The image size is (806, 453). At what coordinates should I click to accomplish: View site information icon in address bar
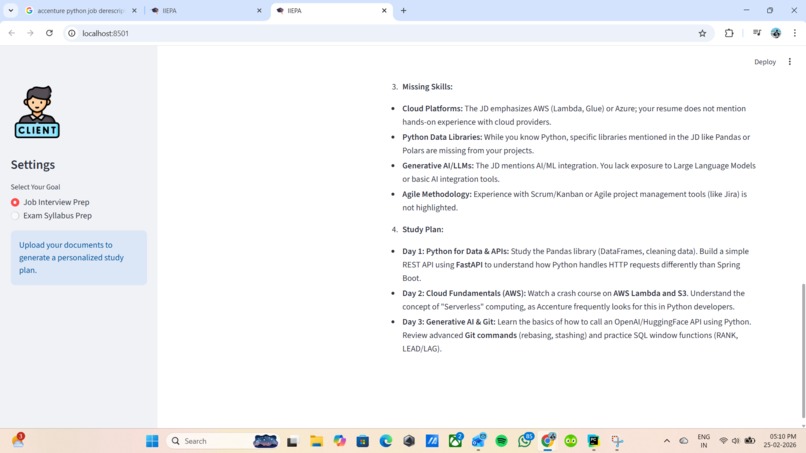[72, 33]
